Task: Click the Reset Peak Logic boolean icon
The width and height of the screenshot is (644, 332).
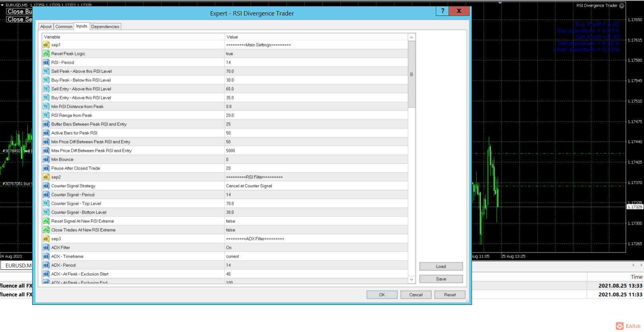Action: [46, 54]
